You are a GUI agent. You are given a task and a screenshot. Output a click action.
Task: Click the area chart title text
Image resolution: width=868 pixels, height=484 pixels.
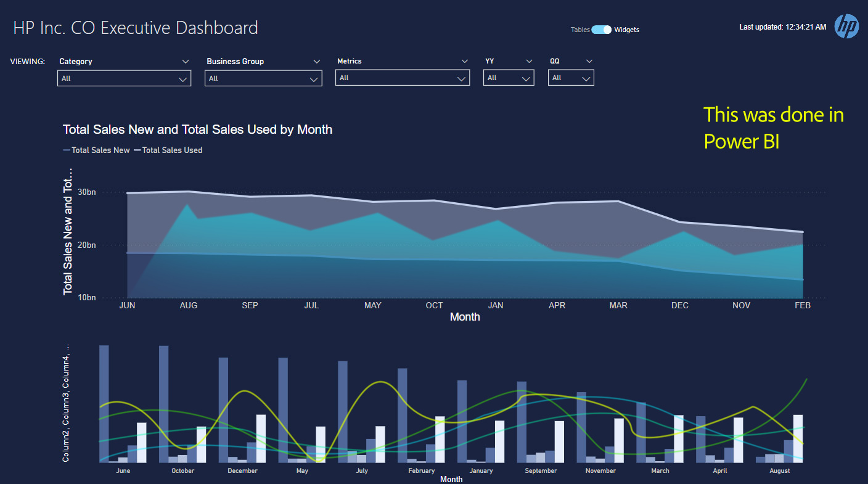197,129
